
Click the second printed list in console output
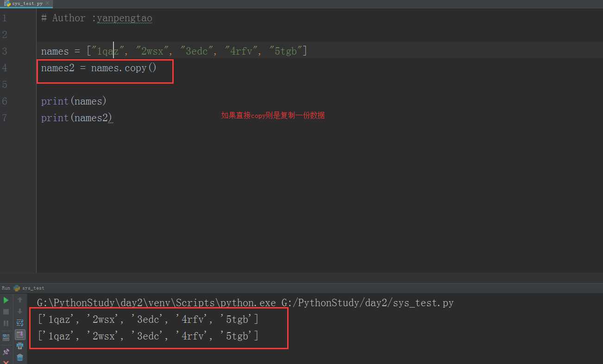[x=148, y=336]
